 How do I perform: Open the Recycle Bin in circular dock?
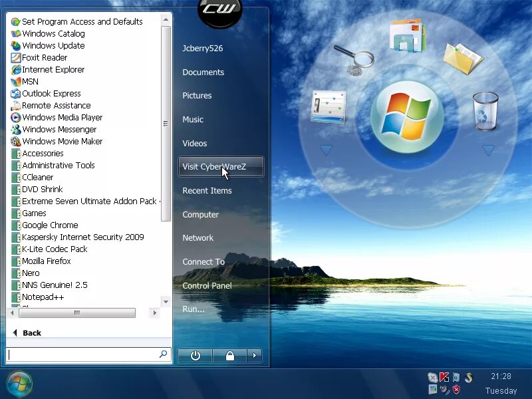click(x=485, y=111)
